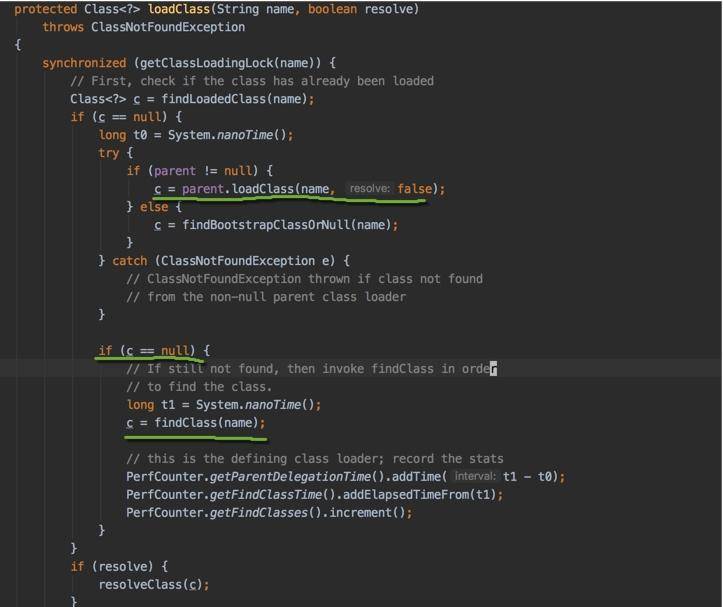Click the throws keyword
Screen dimensions: 723x607
click(63, 27)
